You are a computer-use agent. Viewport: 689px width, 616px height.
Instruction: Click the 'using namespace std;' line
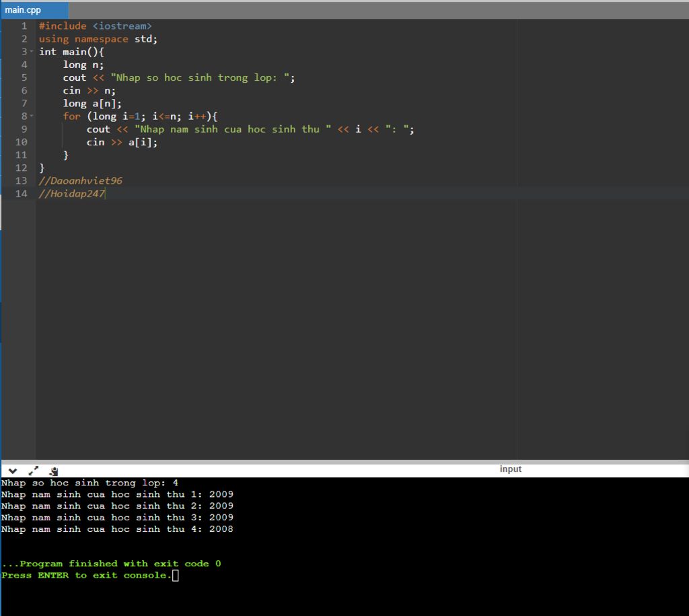point(98,38)
